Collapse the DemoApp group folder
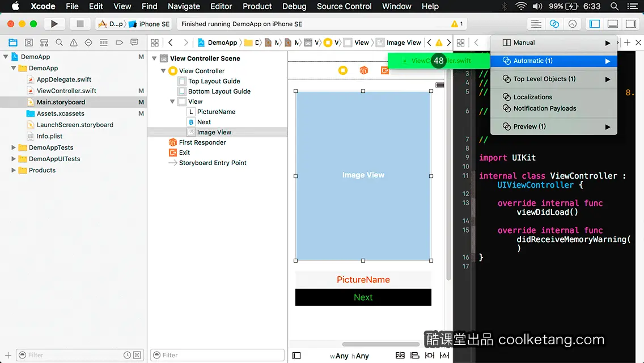Screen dimensions: 644x363 [x=14, y=68]
